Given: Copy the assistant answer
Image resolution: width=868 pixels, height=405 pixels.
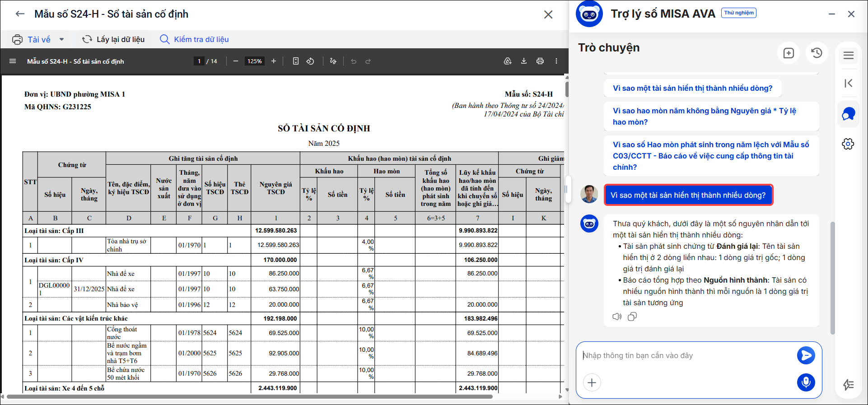Looking at the screenshot, I should tap(632, 317).
